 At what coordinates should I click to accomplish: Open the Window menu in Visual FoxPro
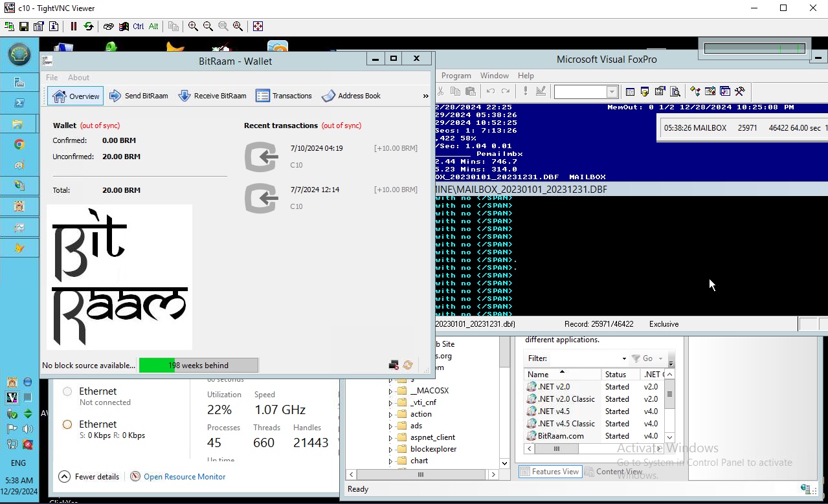[495, 76]
